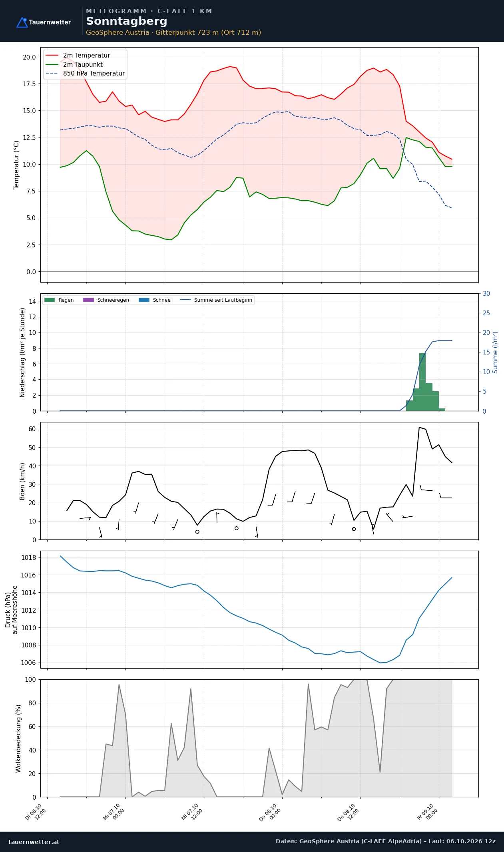Image resolution: width=504 pixels, height=852 pixels.
Task: Click the Tauernwetter mountain logo icon
Action: pyautogui.click(x=22, y=22)
